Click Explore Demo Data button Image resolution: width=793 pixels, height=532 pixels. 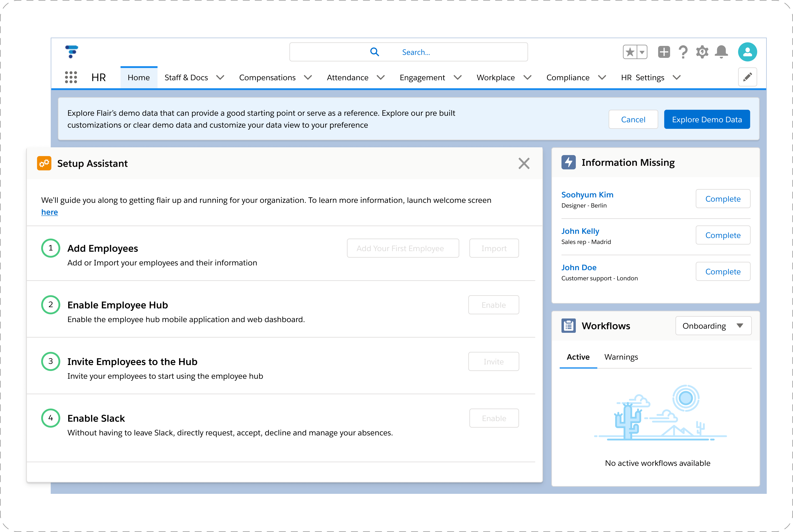pos(707,119)
